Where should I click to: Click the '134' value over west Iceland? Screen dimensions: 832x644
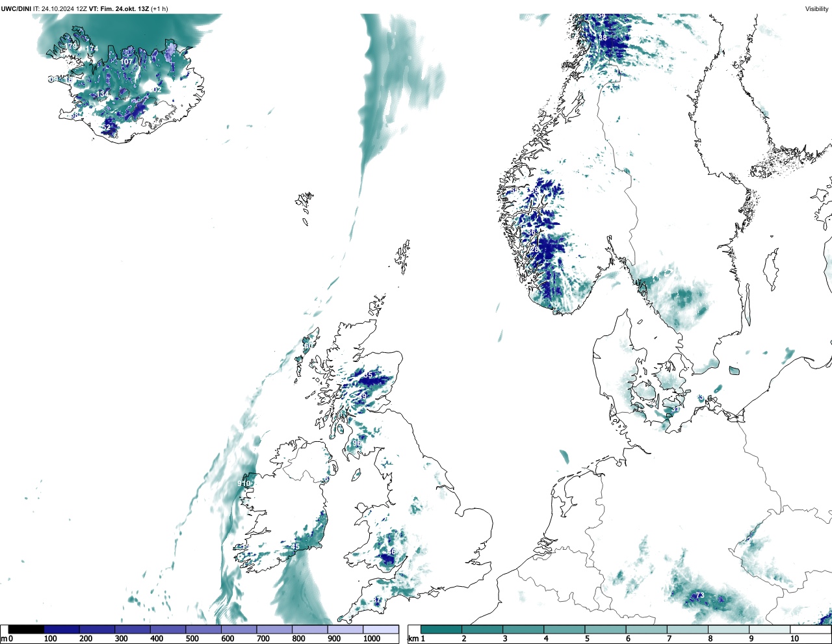click(x=103, y=94)
